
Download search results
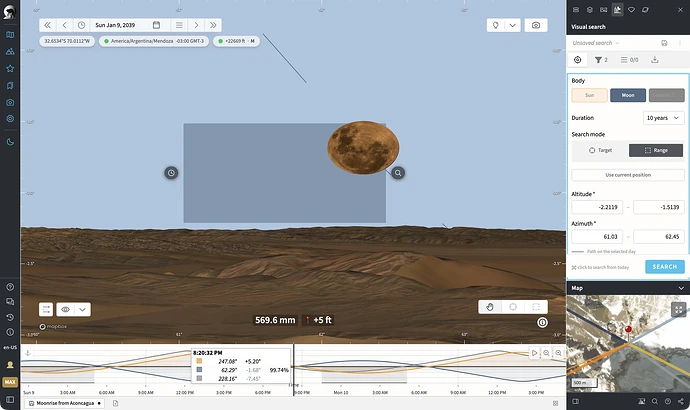coord(655,60)
